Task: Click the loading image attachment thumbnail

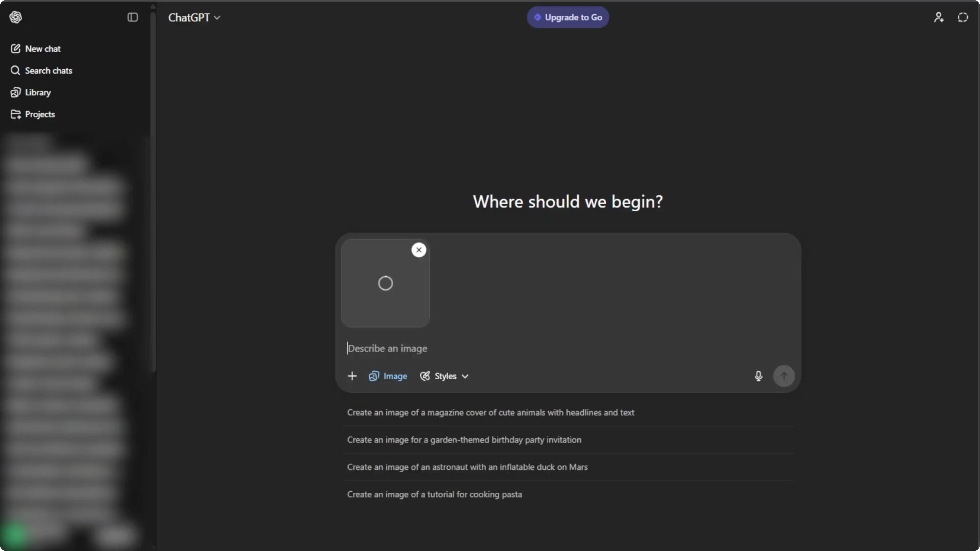Action: pos(385,283)
